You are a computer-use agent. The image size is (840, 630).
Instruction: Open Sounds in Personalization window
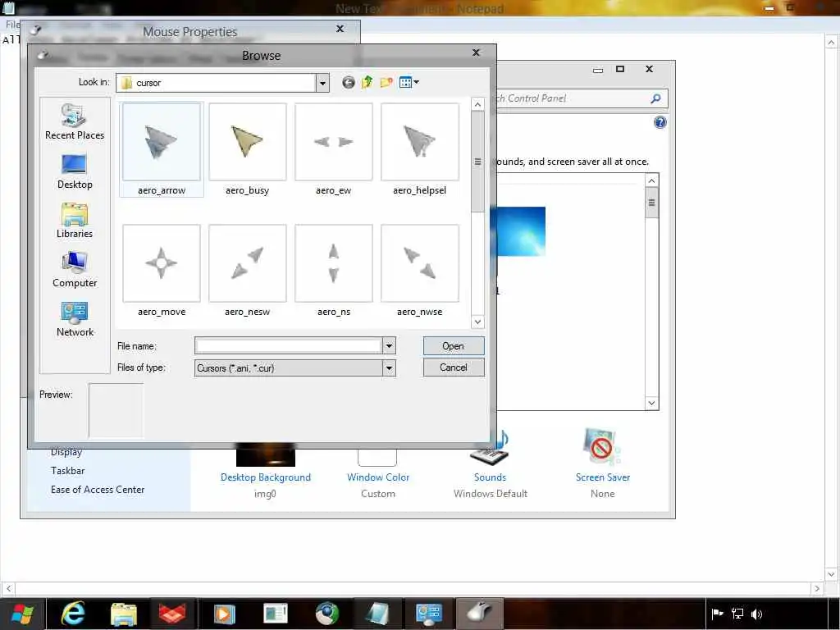pyautogui.click(x=490, y=477)
